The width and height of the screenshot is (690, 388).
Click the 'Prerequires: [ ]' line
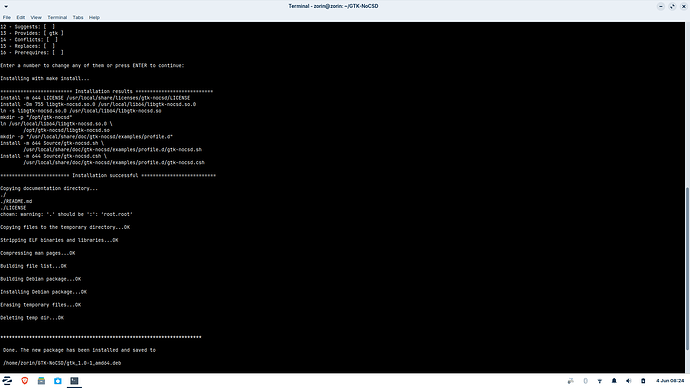coord(32,52)
